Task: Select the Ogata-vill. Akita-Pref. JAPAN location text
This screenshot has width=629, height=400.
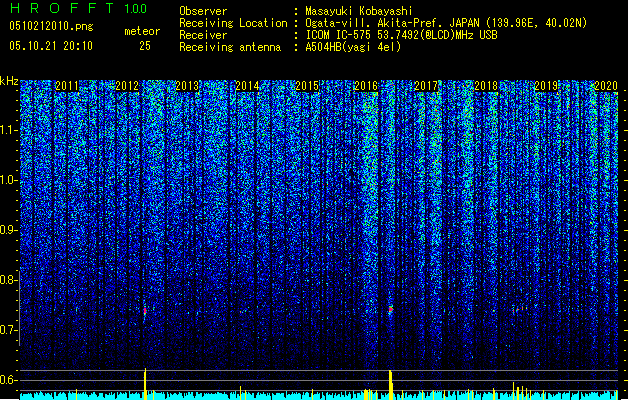Action: [x=446, y=23]
